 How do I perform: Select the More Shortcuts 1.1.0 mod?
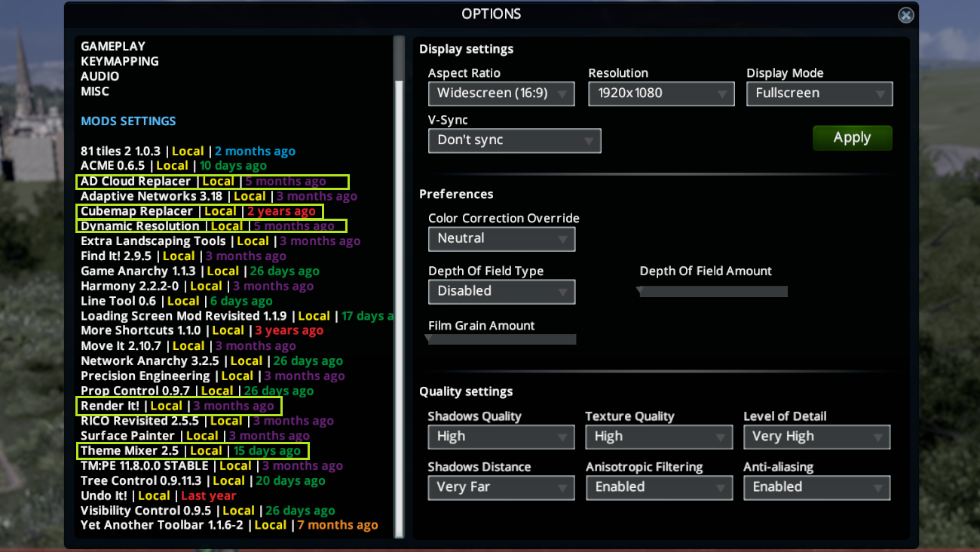click(202, 331)
